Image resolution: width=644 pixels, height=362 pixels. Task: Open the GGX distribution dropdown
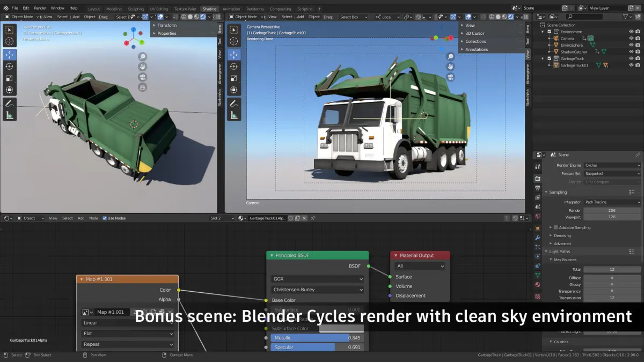[x=318, y=279]
